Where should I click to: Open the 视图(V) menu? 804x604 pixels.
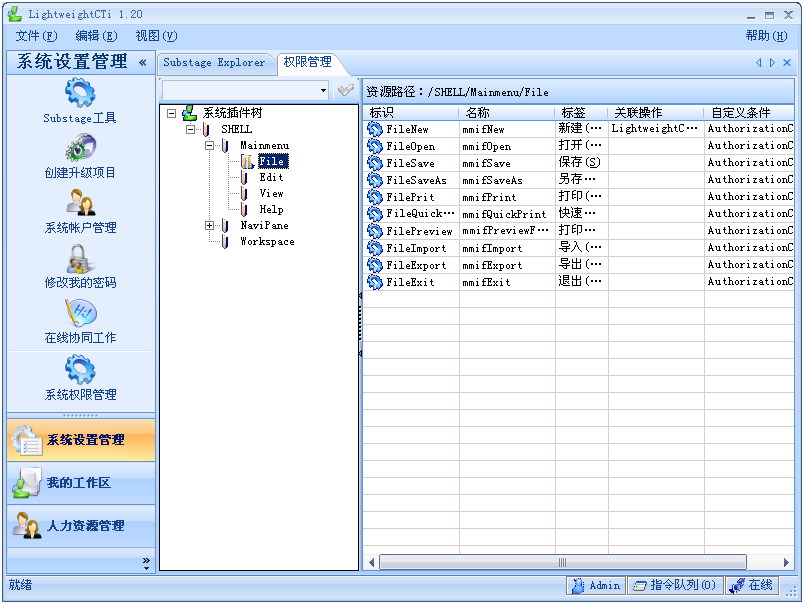(x=156, y=36)
